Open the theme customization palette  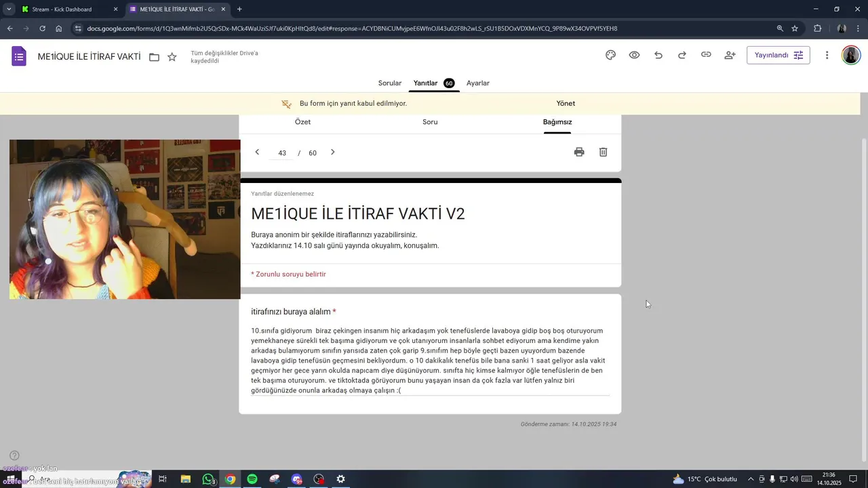(610, 55)
